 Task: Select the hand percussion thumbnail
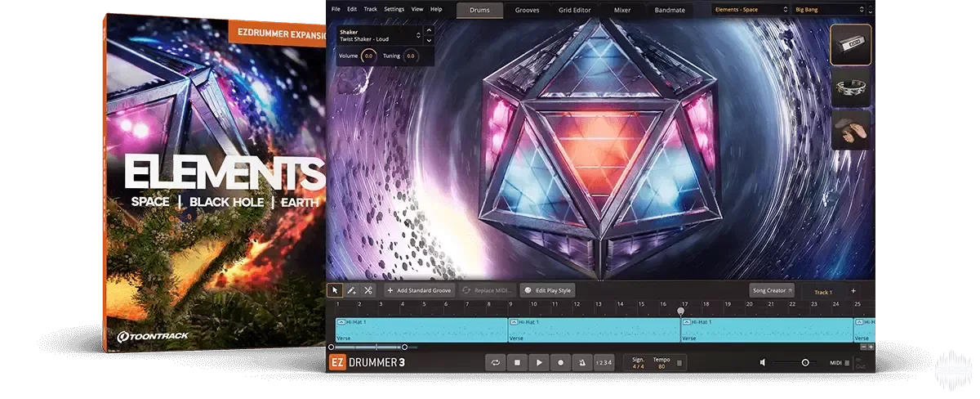click(x=850, y=130)
